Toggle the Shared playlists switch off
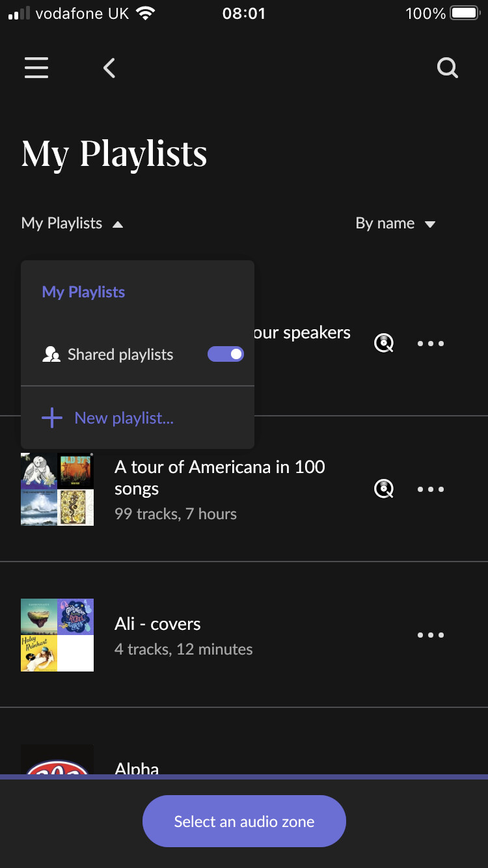 click(x=225, y=354)
